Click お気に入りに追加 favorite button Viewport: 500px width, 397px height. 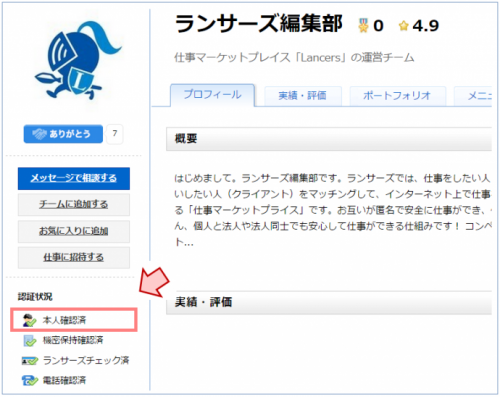click(x=74, y=231)
